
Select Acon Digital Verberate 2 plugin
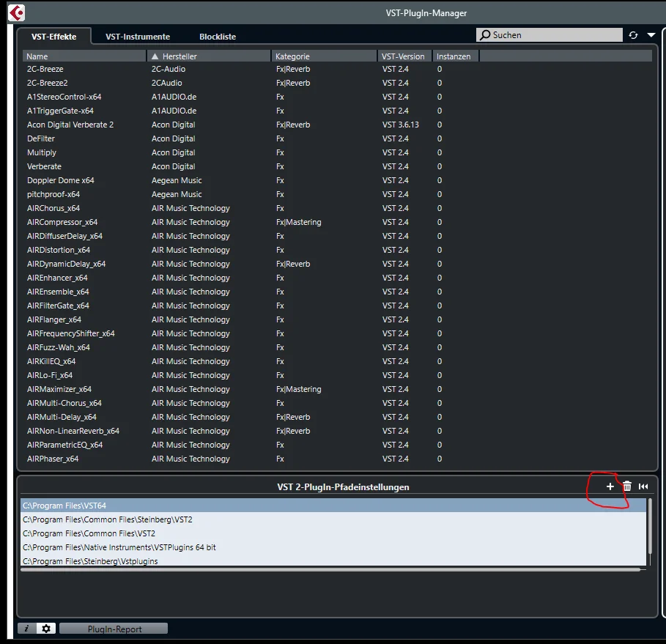[338, 125]
